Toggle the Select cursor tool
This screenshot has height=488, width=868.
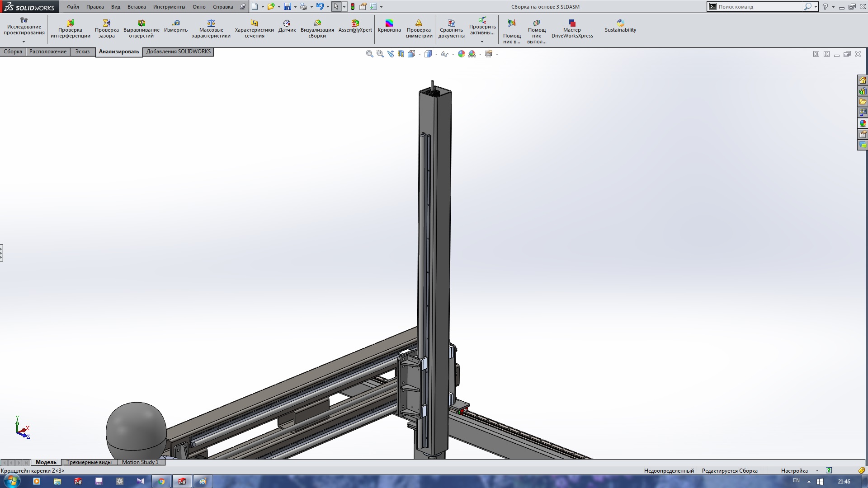click(336, 7)
